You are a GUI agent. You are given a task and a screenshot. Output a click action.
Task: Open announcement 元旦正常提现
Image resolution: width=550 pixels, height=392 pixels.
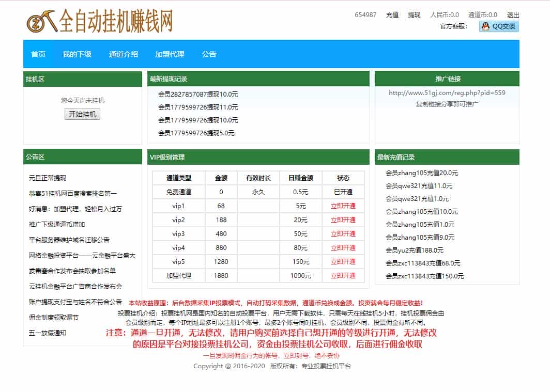(x=48, y=178)
